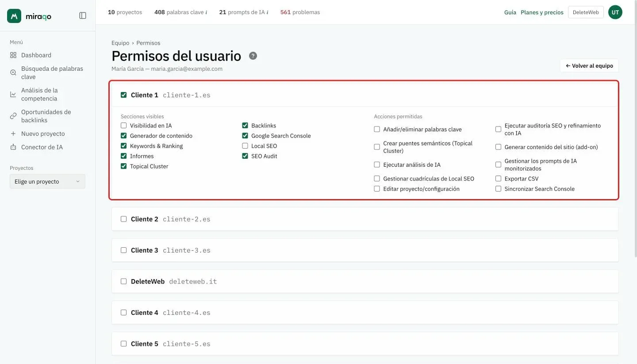Click the miraqo logo icon
Screen dimensions: 637x364
(x=14, y=16)
